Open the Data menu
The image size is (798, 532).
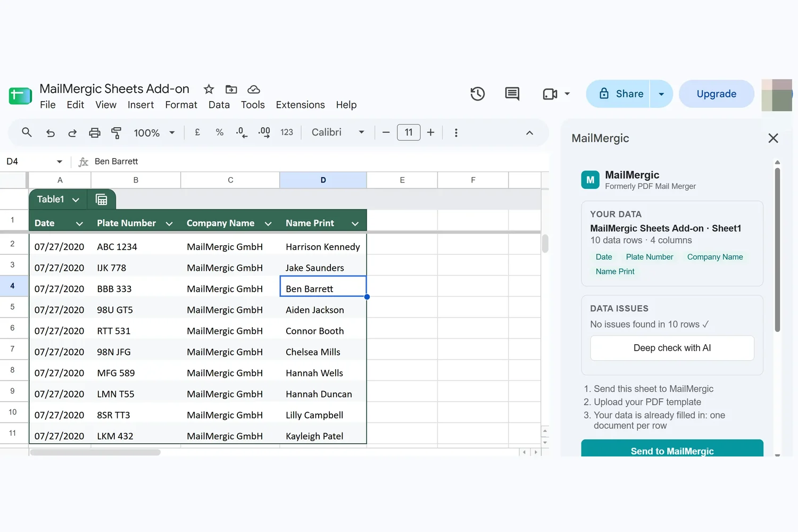[x=219, y=105]
